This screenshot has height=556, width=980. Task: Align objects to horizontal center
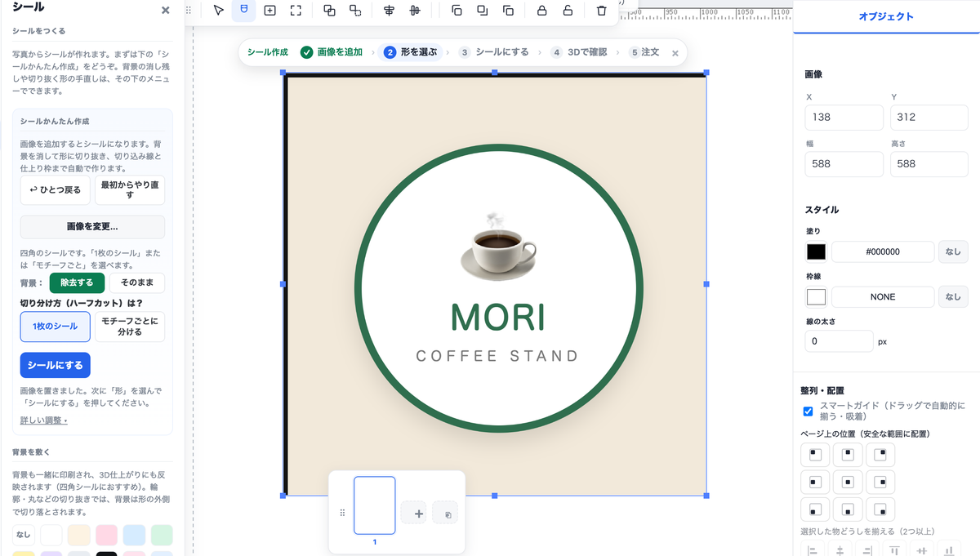[x=389, y=11]
